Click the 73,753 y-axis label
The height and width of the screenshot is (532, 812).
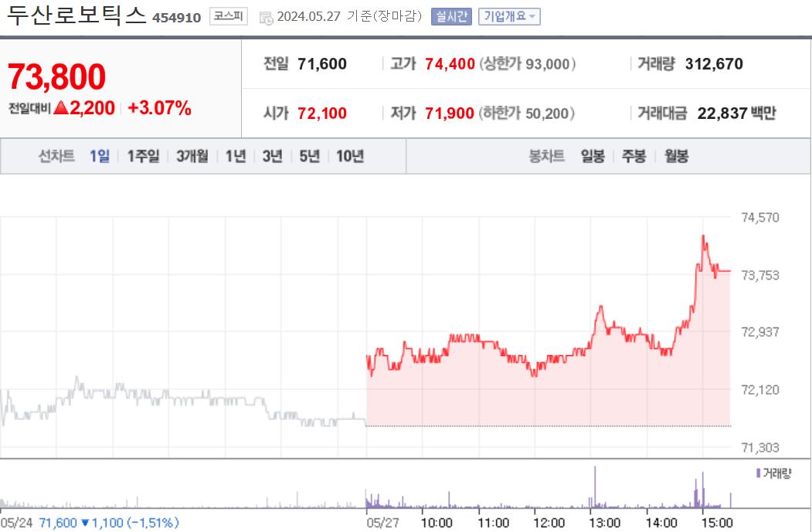[x=759, y=276]
